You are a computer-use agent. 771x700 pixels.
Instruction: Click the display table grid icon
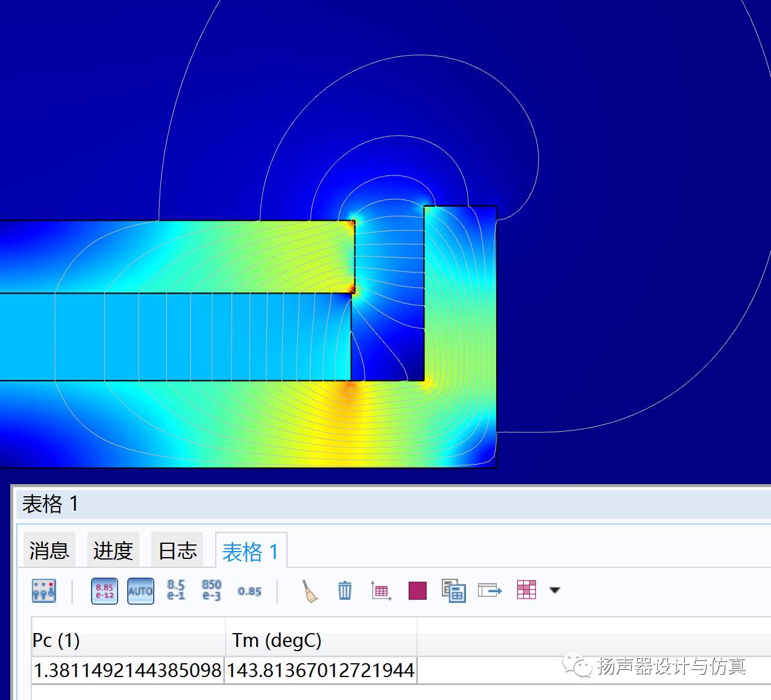[x=526, y=590]
